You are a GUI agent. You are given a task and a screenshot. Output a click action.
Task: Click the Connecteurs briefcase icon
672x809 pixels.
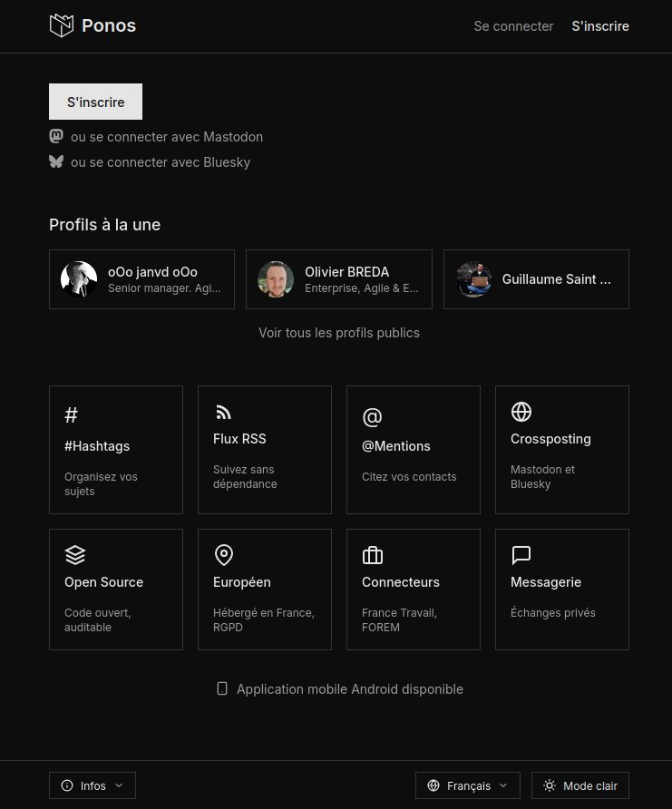[x=373, y=555]
